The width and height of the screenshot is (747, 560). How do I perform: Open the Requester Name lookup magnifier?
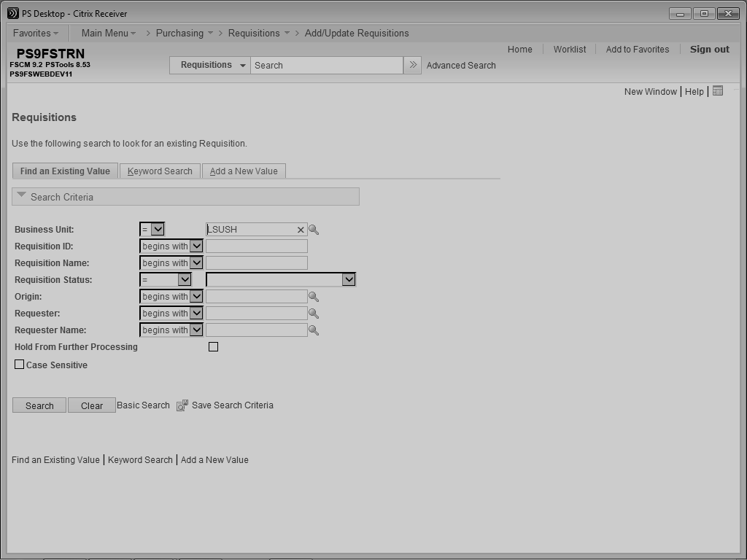click(x=314, y=330)
